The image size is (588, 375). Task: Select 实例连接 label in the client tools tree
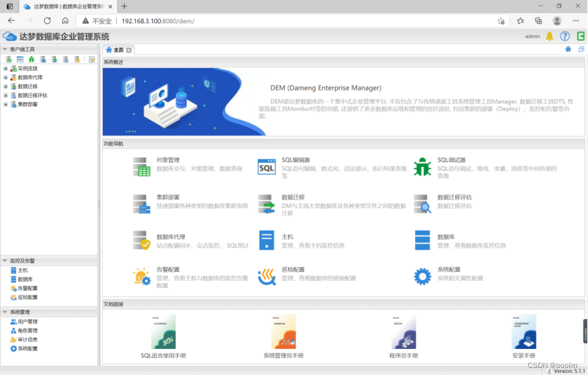point(28,68)
